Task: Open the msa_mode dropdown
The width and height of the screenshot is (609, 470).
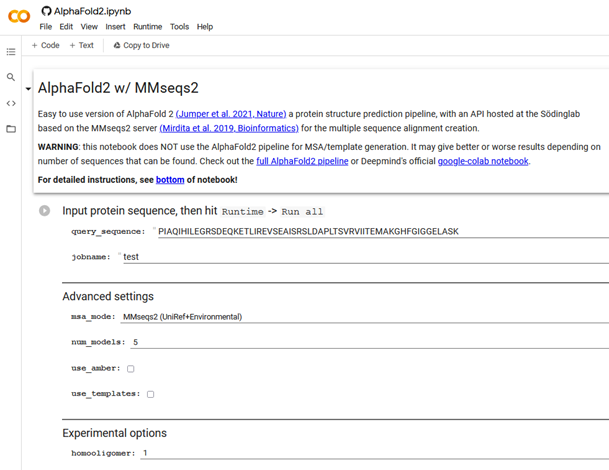Action: pyautogui.click(x=360, y=317)
